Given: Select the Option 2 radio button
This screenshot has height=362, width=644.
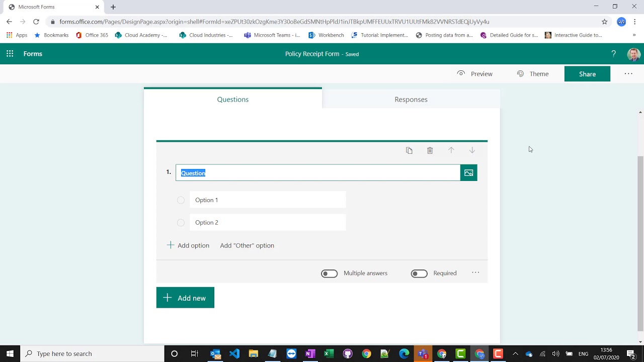Looking at the screenshot, I should pyautogui.click(x=181, y=223).
